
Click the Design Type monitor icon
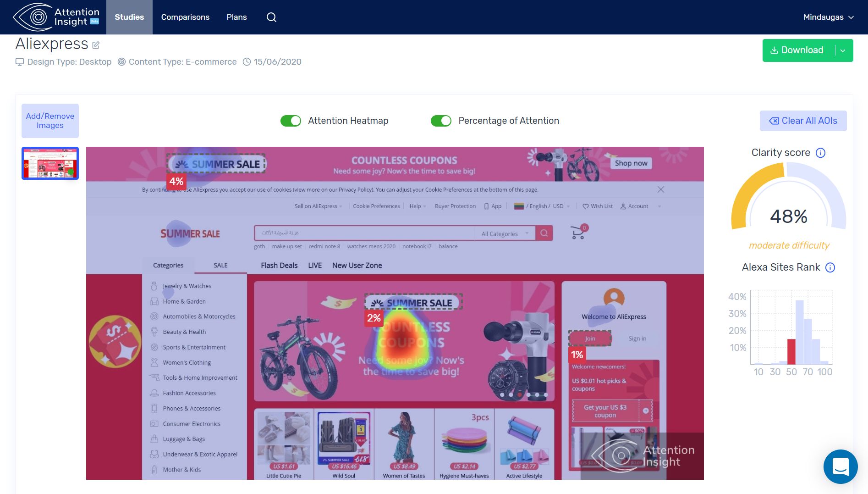tap(20, 61)
